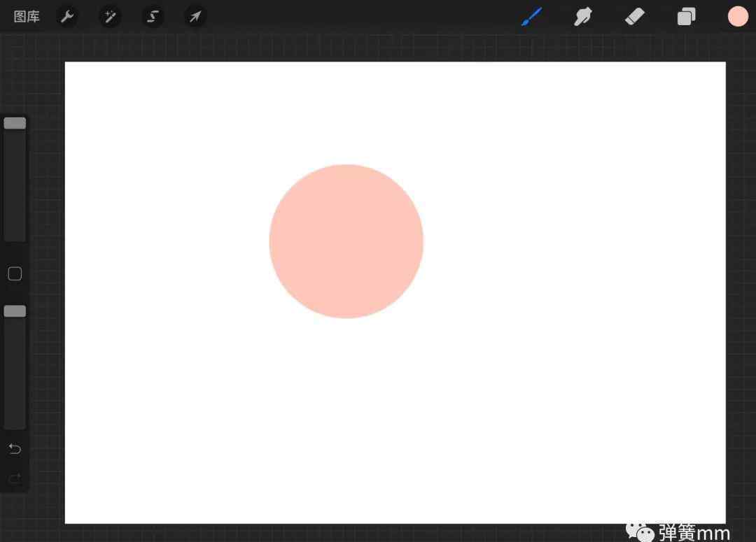The image size is (756, 542).
Task: Select the blue Brush tool
Action: (x=532, y=17)
